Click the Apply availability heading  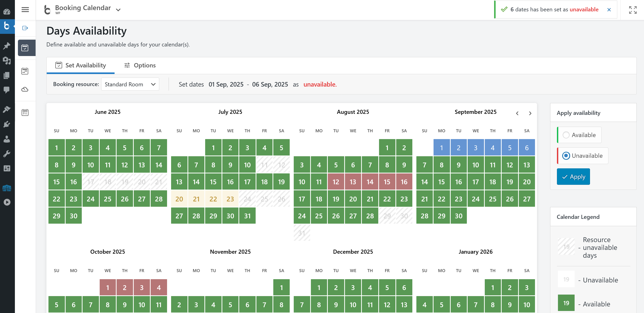[578, 113]
